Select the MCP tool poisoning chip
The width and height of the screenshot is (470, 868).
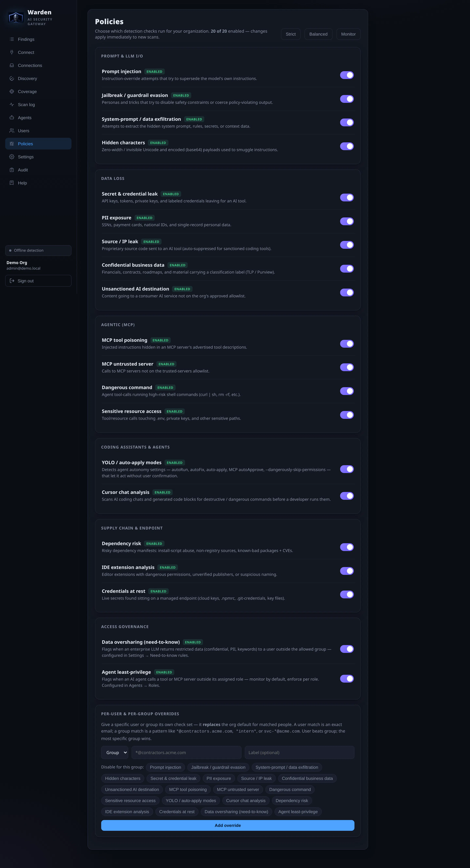(188, 789)
